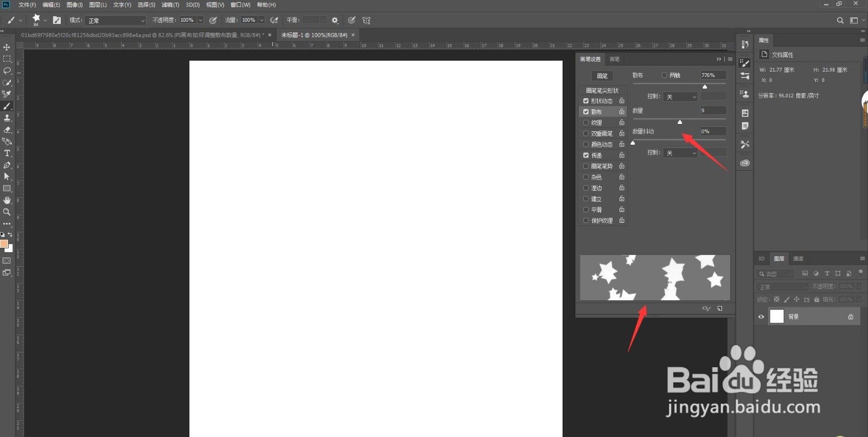
Task: Switch to the 通道 tab
Action: click(798, 259)
